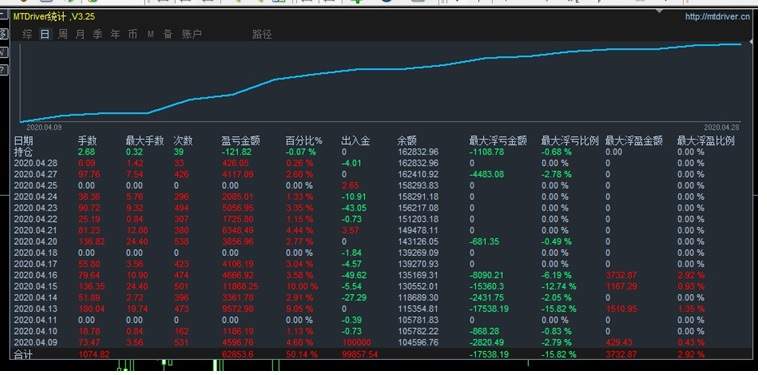Switch statistics view to 季 (quarterly)
Screen dimensions: 767x375
[x=98, y=34]
